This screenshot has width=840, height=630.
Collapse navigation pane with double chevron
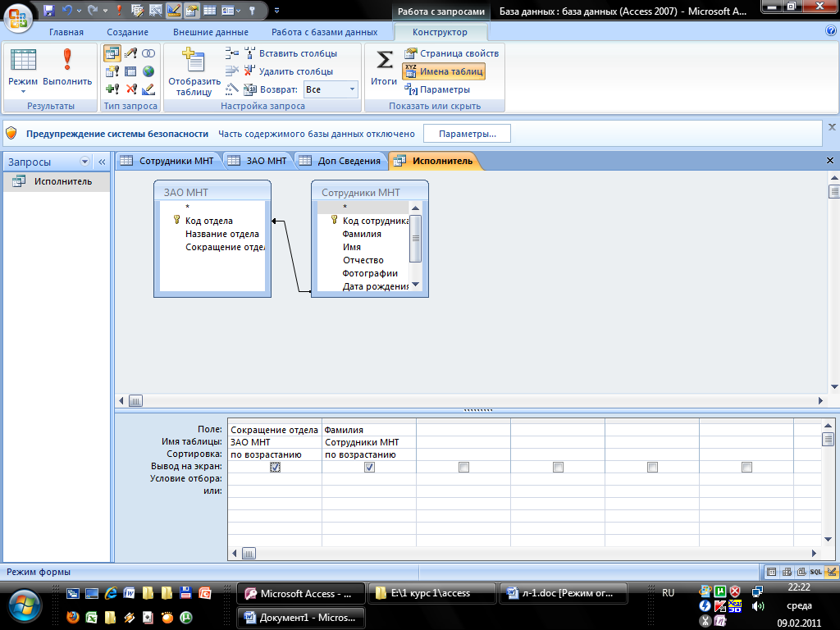tap(102, 162)
